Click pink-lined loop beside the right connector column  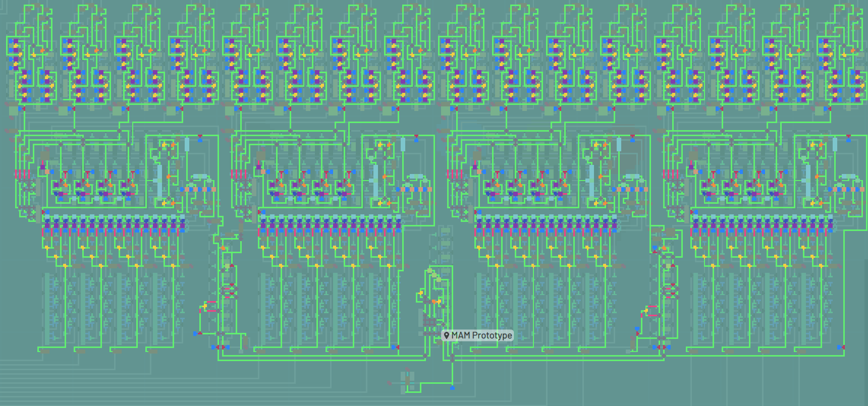(x=652, y=311)
